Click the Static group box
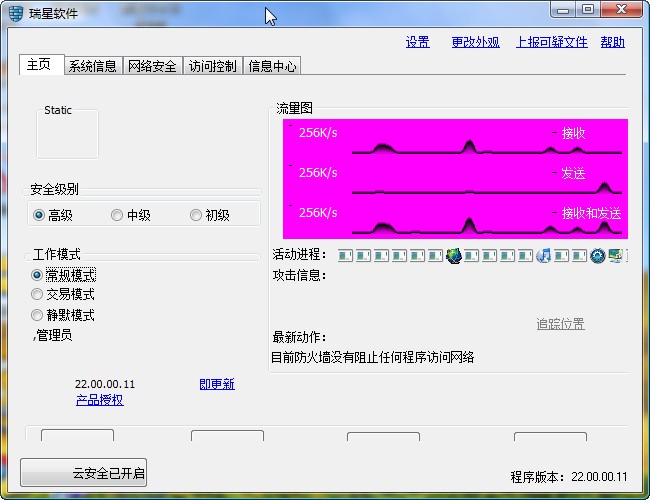Screen dimensions: 650x500 (x=68, y=133)
